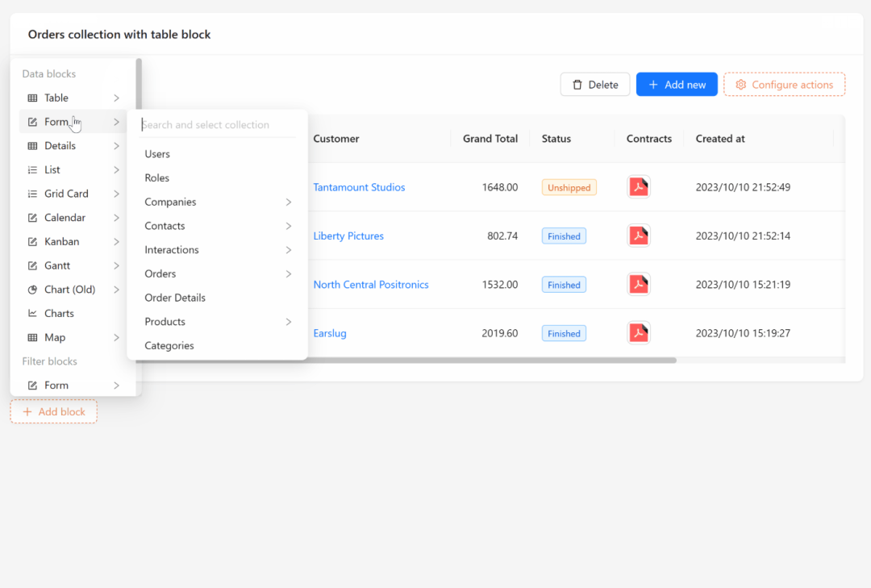Click the Table block grid icon
Screen dimensions: 871x588
coord(33,98)
